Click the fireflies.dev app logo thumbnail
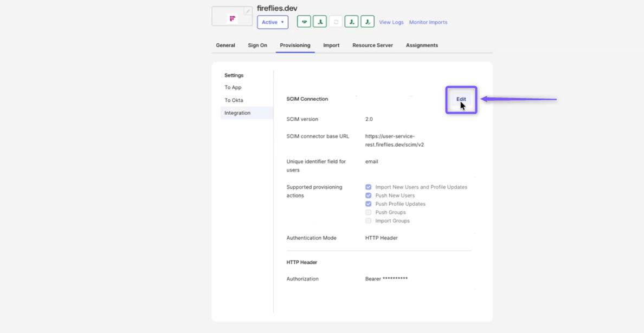 click(232, 16)
